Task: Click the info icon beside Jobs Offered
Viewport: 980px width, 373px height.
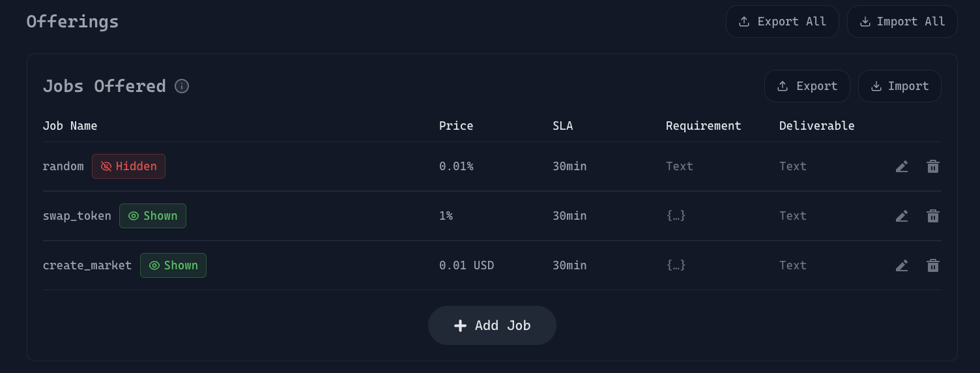Action: (x=182, y=86)
